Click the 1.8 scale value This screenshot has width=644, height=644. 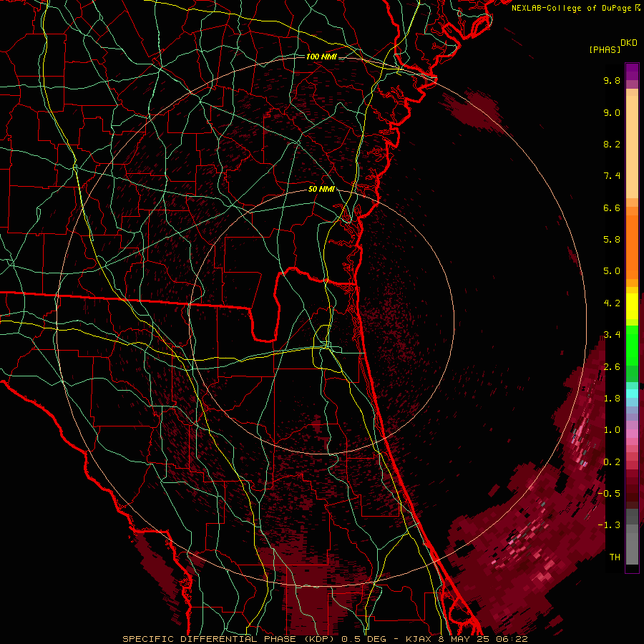[612, 399]
